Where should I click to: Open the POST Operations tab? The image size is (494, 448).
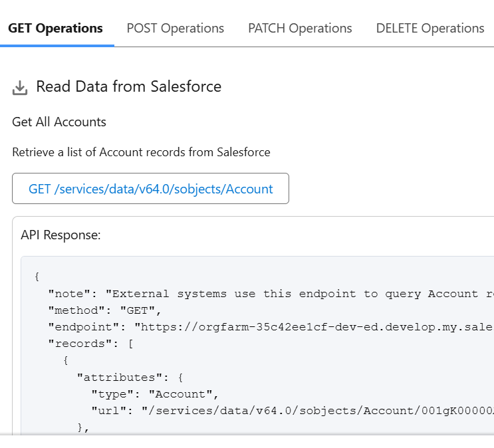pyautogui.click(x=175, y=29)
